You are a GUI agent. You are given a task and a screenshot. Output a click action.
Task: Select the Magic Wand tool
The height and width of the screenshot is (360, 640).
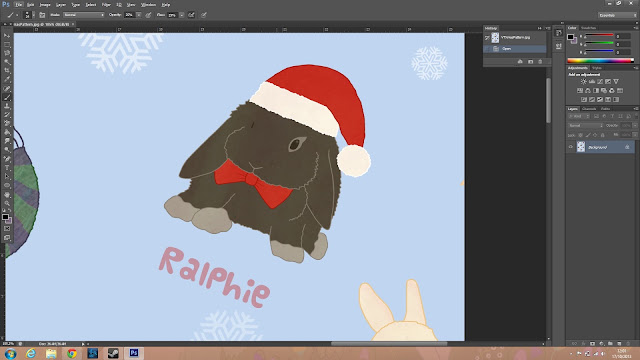click(x=7, y=62)
